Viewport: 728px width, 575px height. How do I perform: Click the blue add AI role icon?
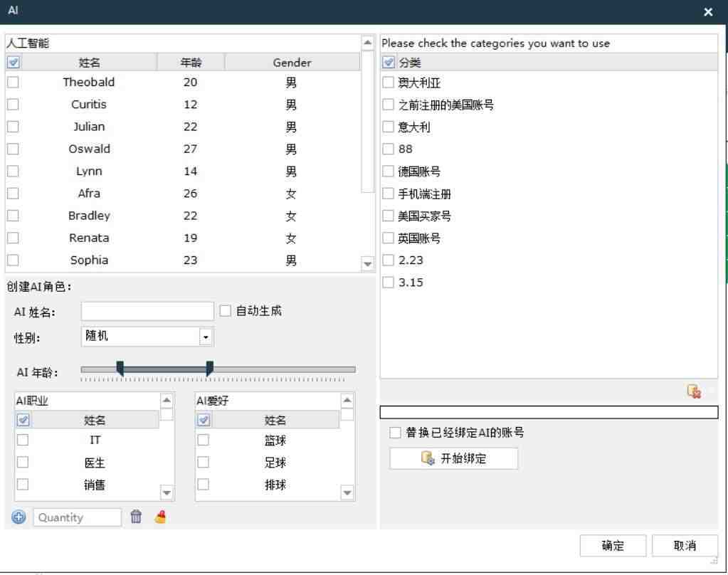click(x=19, y=517)
